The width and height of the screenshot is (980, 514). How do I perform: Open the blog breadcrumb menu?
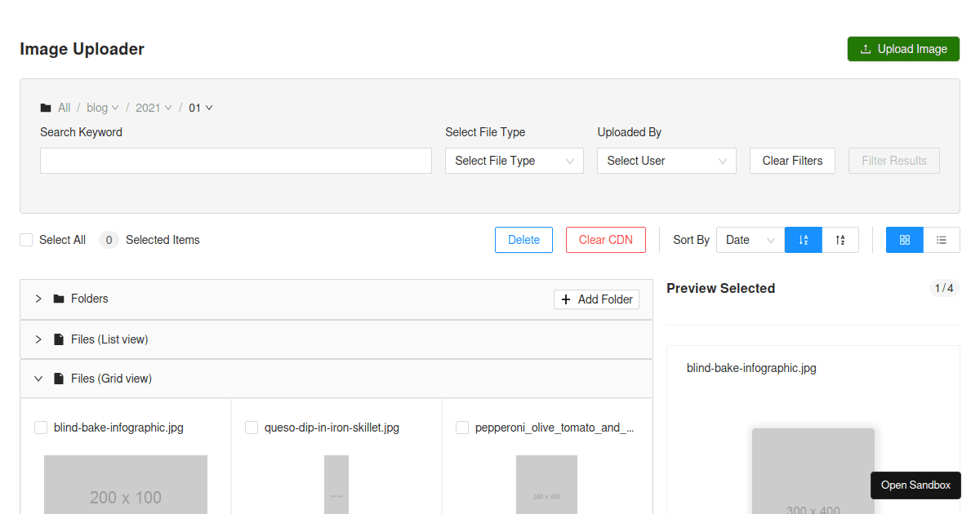[103, 108]
